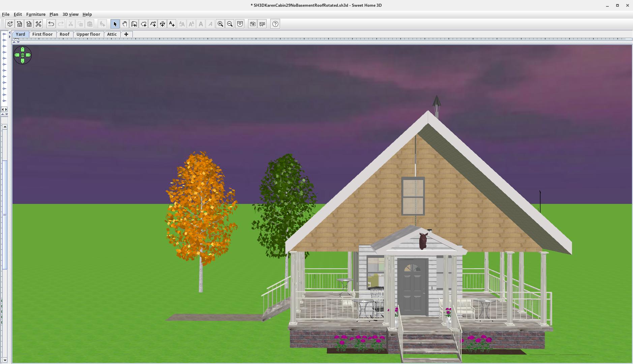This screenshot has width=633, height=364.
Task: Create a 3D video with camcorder icon
Action: (262, 24)
